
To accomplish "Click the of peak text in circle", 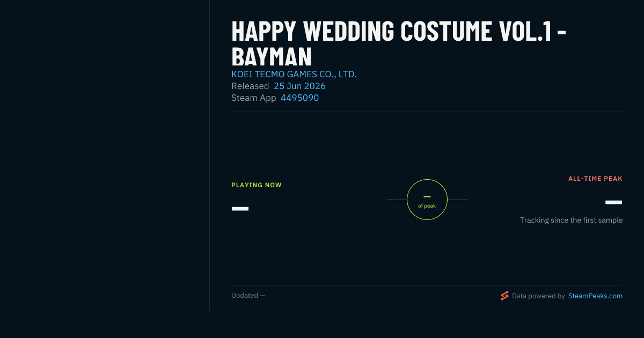I will [x=427, y=206].
